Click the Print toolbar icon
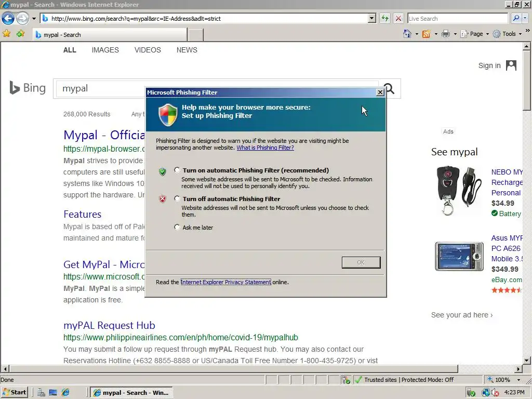The height and width of the screenshot is (399, 532). (x=446, y=34)
